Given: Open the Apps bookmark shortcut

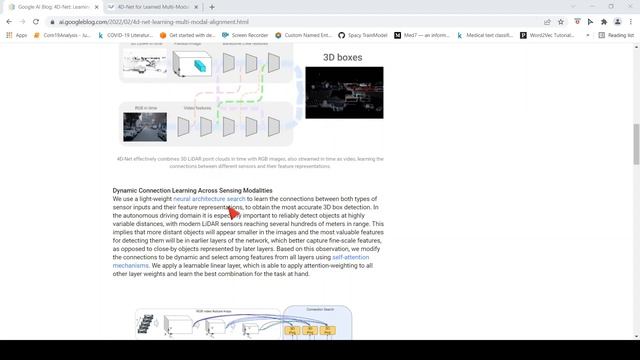Looking at the screenshot, I should click(16, 36).
